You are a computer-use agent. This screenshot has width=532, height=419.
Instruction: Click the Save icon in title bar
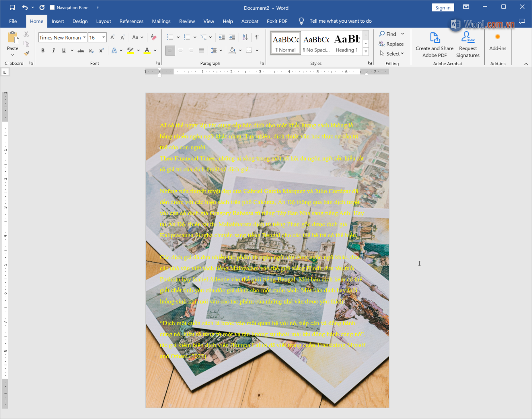[x=12, y=7]
